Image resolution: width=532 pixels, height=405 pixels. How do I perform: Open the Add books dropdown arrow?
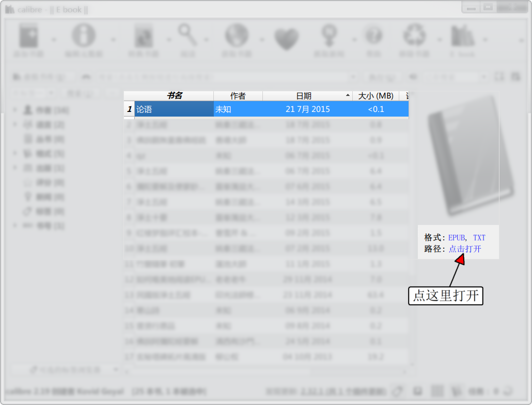pyautogui.click(x=53, y=39)
